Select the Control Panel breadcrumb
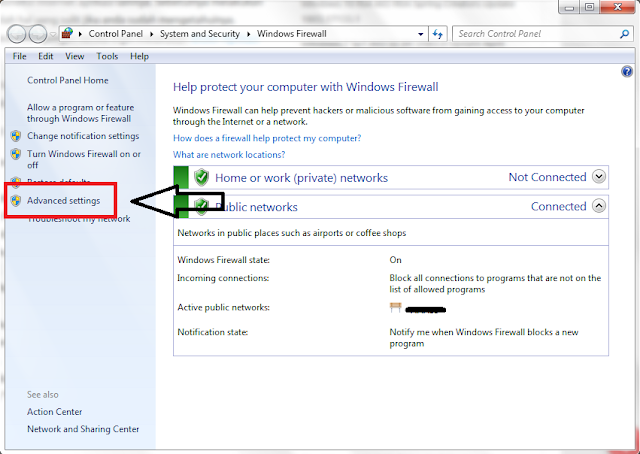The image size is (640, 454). click(x=116, y=34)
